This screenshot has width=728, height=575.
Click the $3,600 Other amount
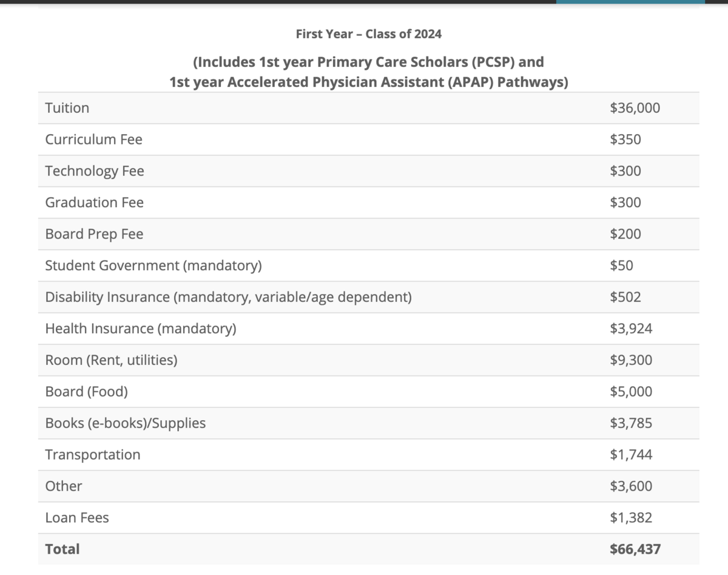pyautogui.click(x=631, y=486)
